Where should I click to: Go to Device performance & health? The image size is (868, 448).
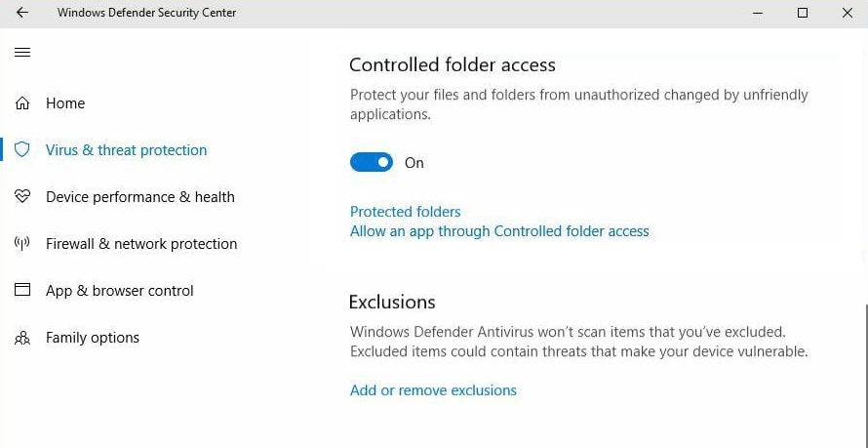(x=139, y=197)
